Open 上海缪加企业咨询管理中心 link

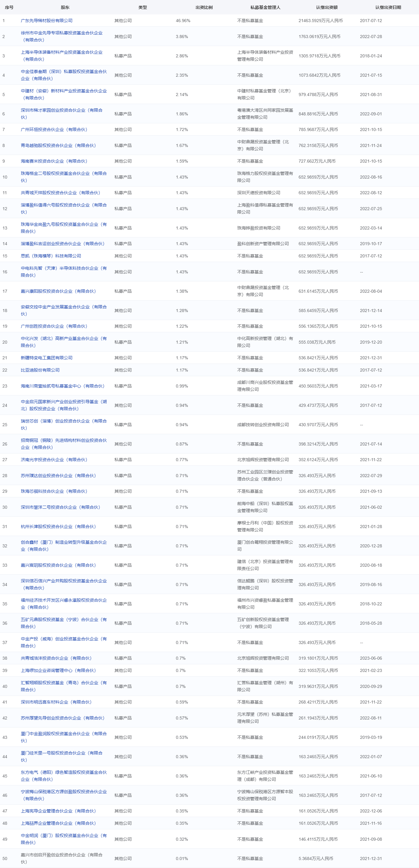58,670
